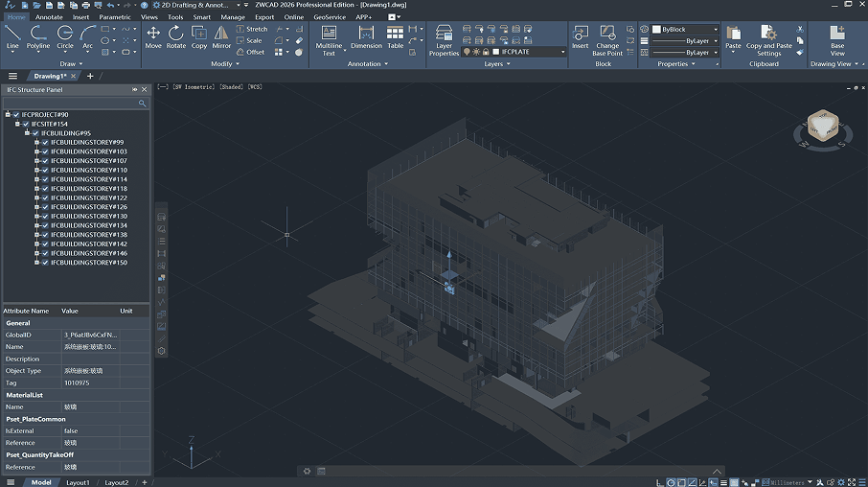
Task: Uncheck IFCBUILDINGSTOREY#150 checkbox
Action: 45,263
